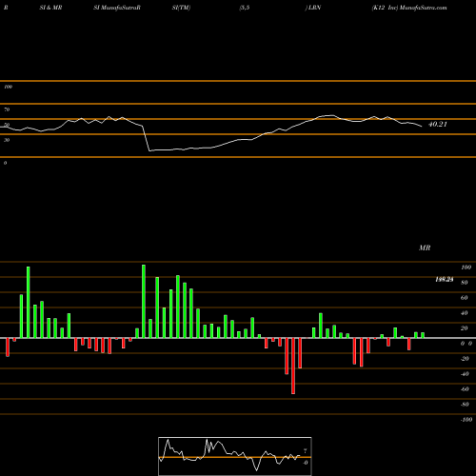Click the -20 label on the MR axis

coord(465,359)
